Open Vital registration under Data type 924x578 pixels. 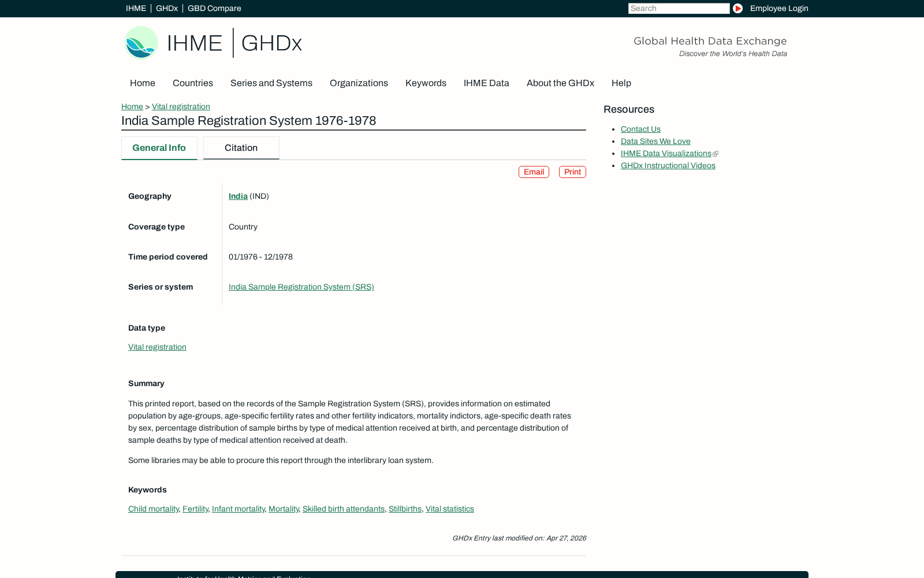point(157,347)
